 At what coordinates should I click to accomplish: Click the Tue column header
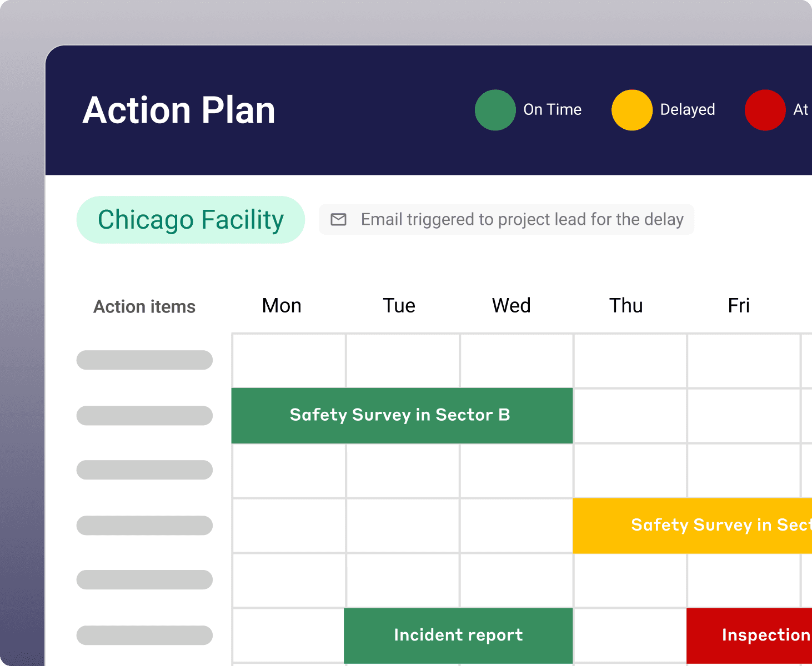(x=399, y=306)
